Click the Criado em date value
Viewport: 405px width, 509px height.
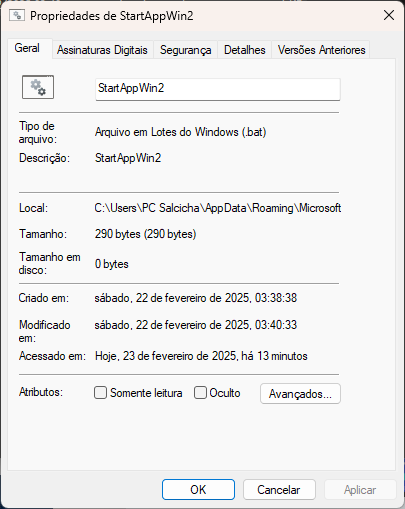(196, 298)
